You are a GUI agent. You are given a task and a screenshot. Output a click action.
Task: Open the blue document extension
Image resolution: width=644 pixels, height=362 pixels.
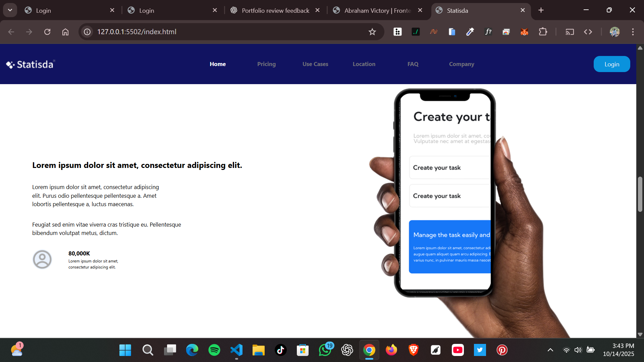tap(452, 32)
